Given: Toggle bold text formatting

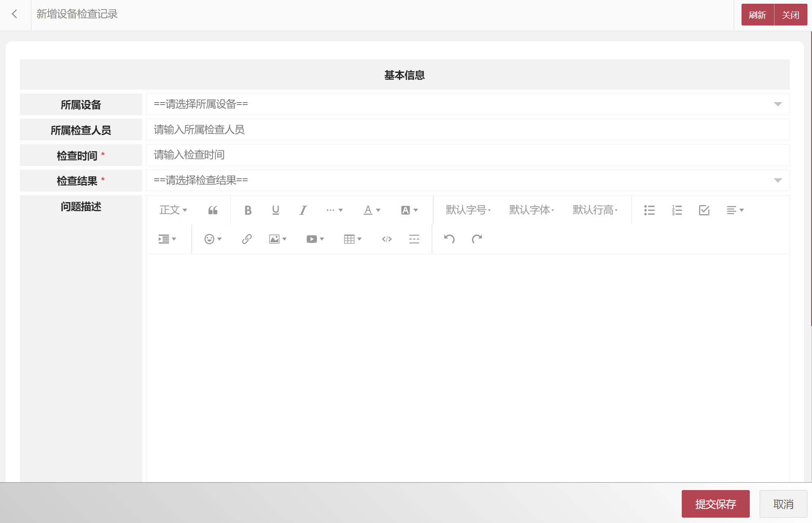Looking at the screenshot, I should 248,210.
